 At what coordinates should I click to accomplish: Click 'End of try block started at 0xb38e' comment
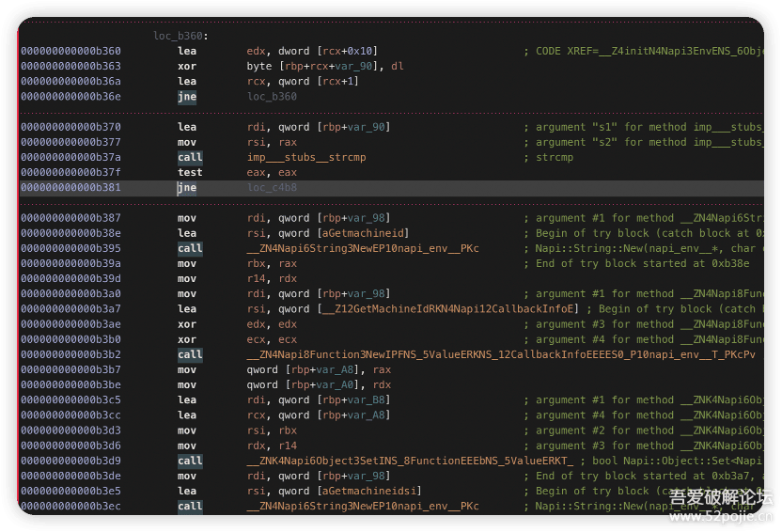coord(636,263)
